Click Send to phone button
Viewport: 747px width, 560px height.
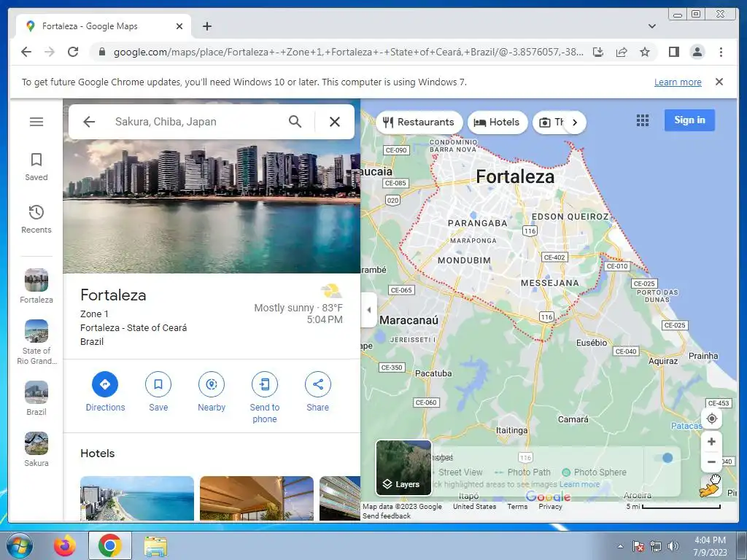pyautogui.click(x=265, y=397)
